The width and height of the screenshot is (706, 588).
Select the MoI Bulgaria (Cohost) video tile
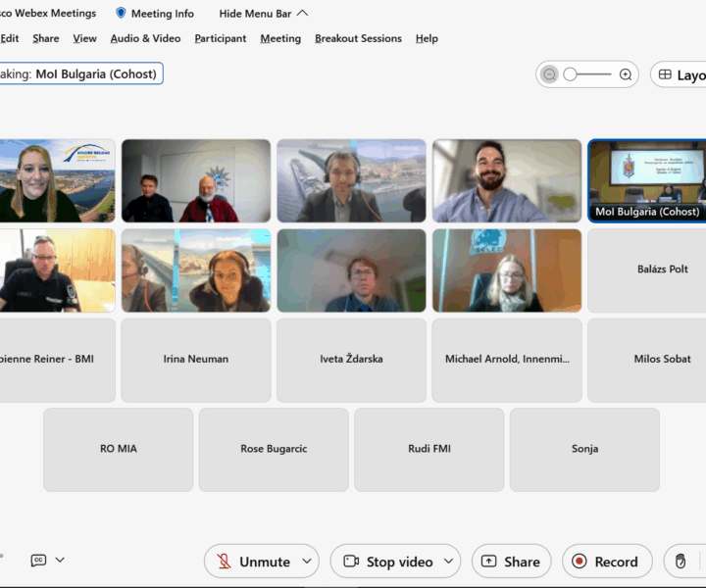646,180
